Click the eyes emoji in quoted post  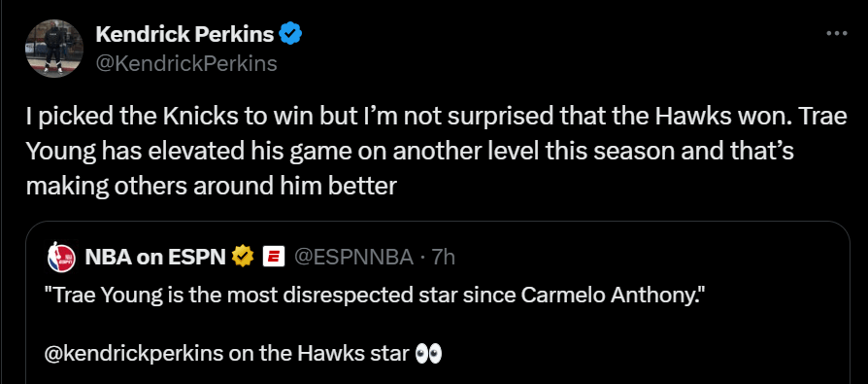tap(428, 354)
